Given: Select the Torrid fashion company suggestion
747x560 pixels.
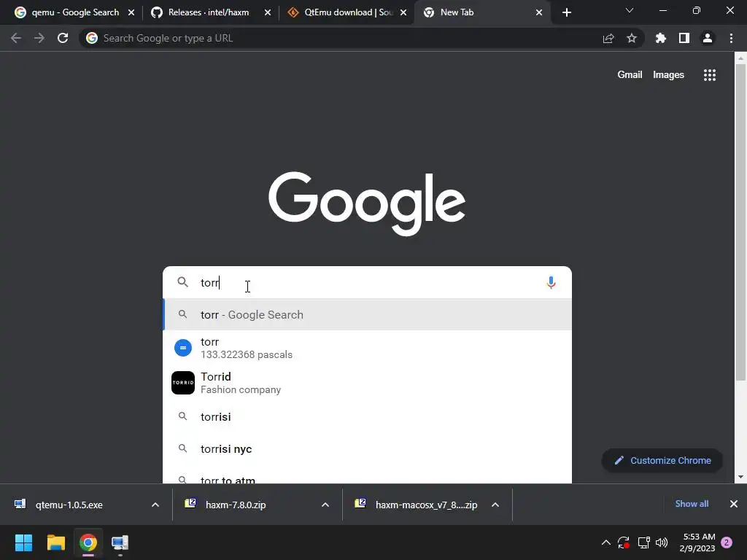Looking at the screenshot, I should point(367,383).
